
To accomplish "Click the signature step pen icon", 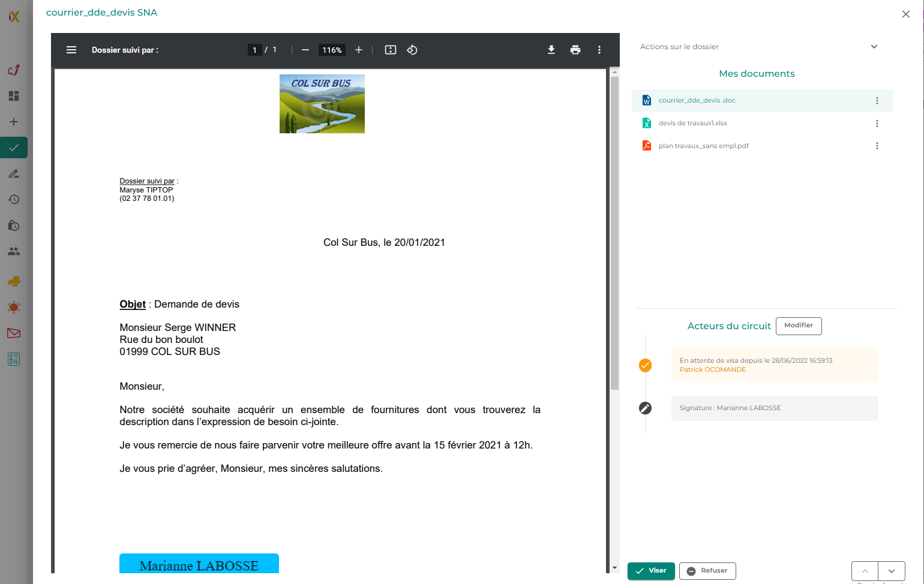I will (645, 408).
